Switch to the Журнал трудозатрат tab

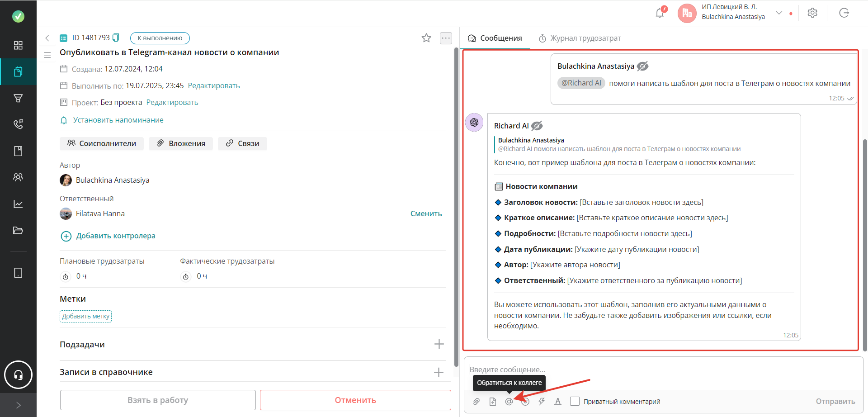(x=580, y=38)
